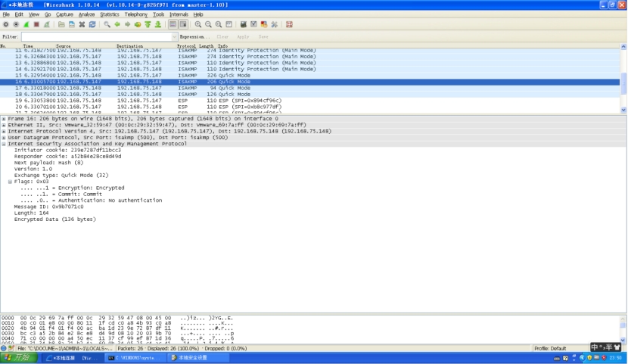This screenshot has width=628, height=364.
Task: Expand the Ethernet II tree node
Action: tap(4, 125)
